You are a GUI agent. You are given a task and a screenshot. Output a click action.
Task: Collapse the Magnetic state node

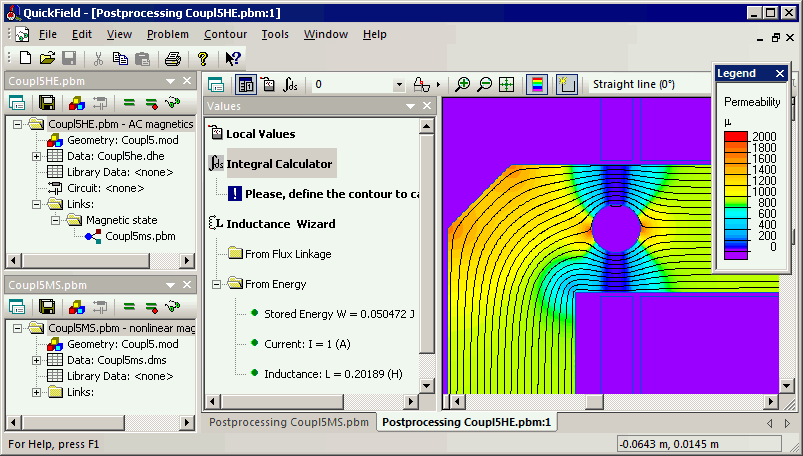[x=55, y=220]
